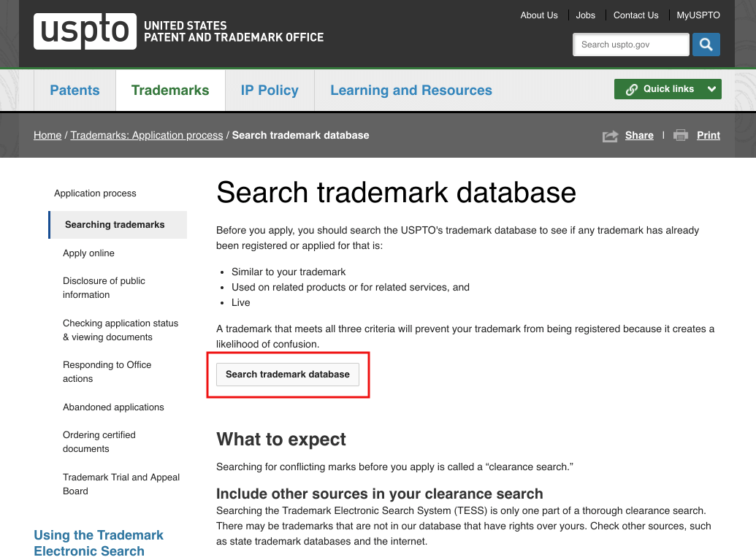756x560 pixels.
Task: Click the printer icon
Action: [x=681, y=135]
